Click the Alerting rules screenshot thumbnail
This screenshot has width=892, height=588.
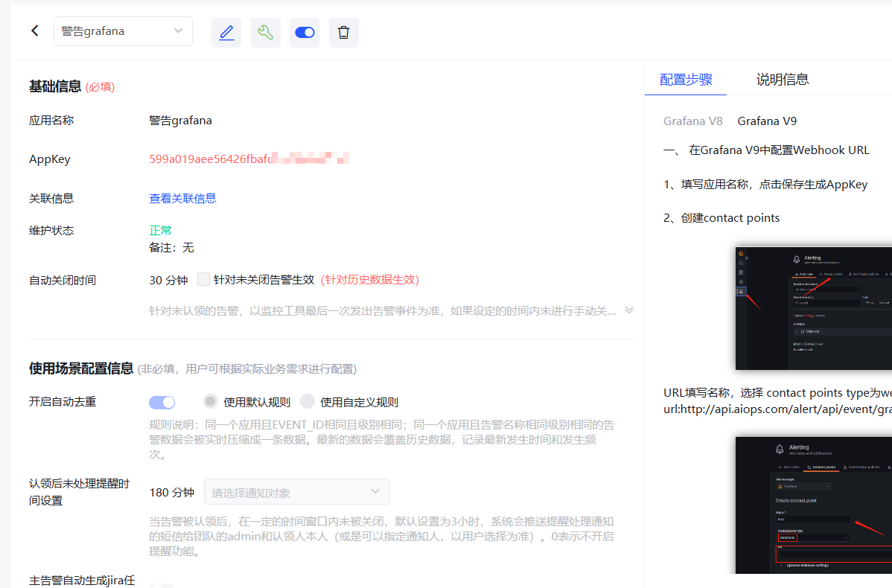tap(813, 308)
